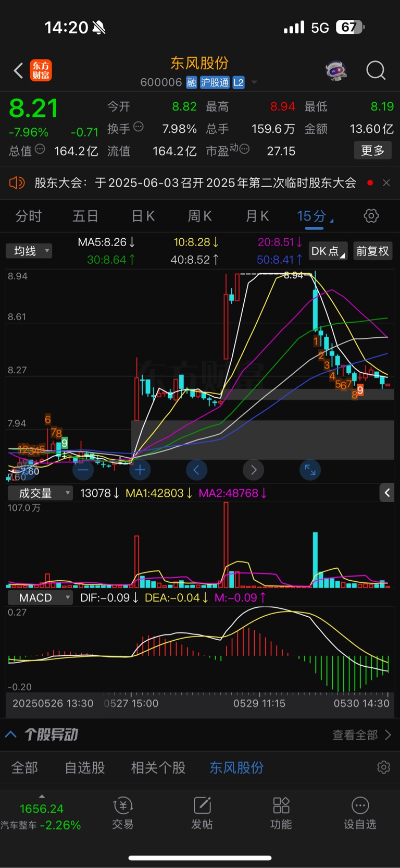Tap the 40:8.52 moving average value
Viewport: 400px width, 868px height.
[x=195, y=260]
